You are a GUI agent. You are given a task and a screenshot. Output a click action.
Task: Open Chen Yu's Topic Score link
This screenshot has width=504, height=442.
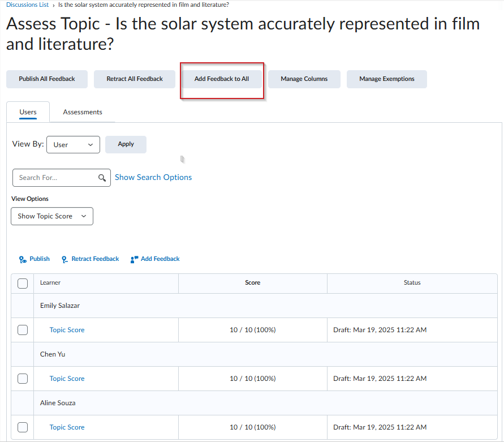[67, 379]
